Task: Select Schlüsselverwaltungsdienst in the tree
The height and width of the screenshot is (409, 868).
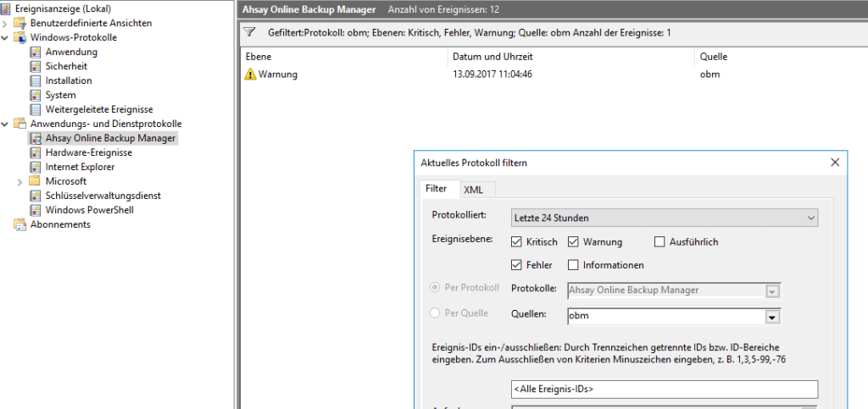Action: (103, 196)
